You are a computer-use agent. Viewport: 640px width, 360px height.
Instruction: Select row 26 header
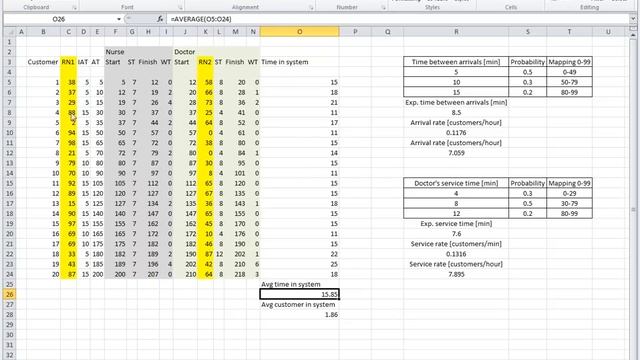pos(10,294)
